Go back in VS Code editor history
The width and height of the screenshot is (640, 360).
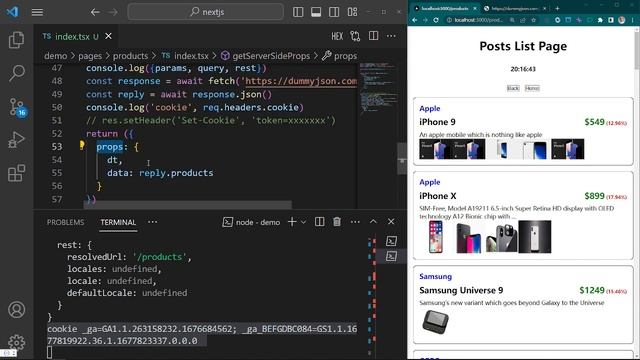95,12
